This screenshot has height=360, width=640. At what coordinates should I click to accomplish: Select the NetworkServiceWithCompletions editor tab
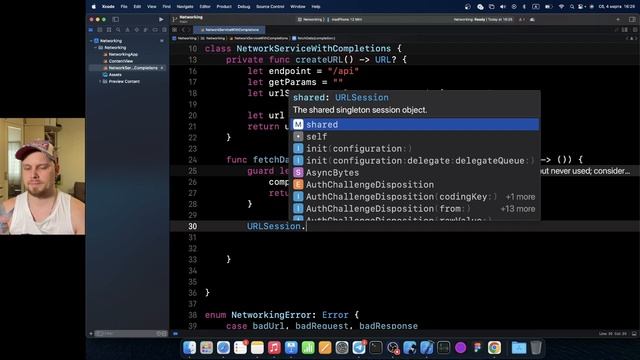(x=229, y=30)
